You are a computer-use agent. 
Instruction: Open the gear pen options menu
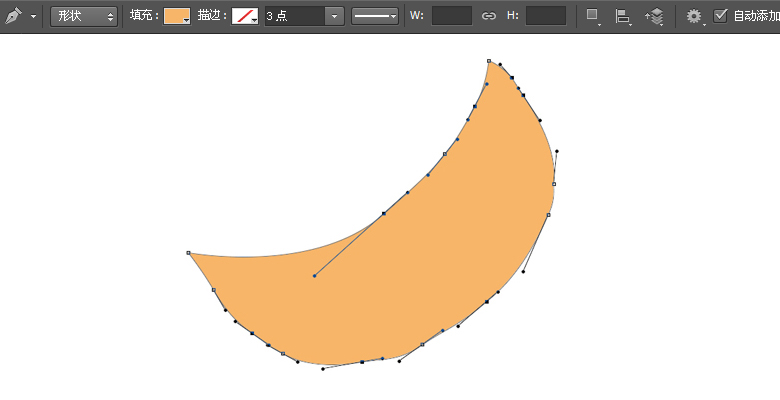tap(694, 16)
